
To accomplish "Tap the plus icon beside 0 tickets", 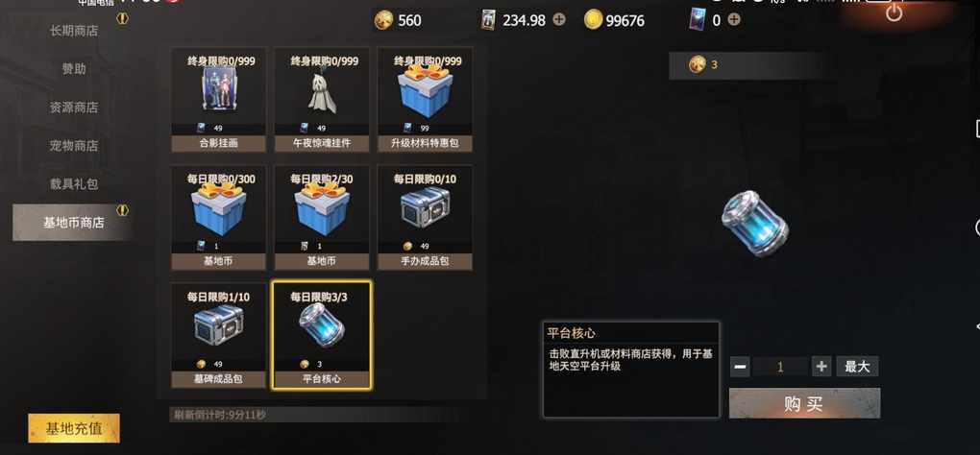I will [734, 19].
